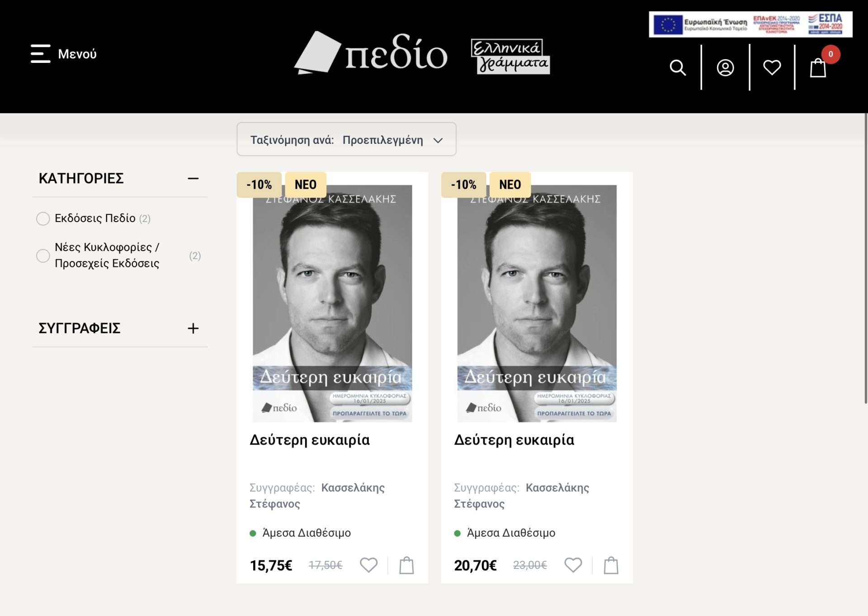
Task: Open the Ταξινόμηση ανά sort dropdown
Action: pyautogui.click(x=346, y=139)
